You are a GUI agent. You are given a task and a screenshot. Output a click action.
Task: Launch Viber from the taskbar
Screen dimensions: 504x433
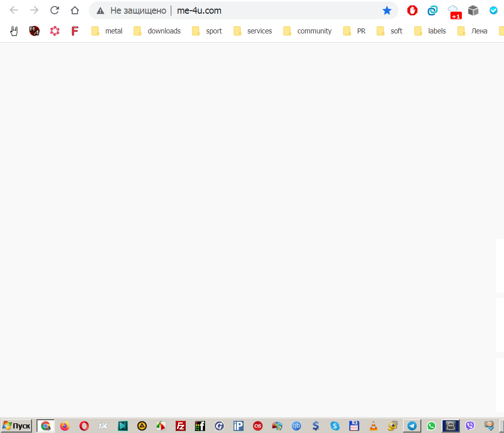point(470,426)
